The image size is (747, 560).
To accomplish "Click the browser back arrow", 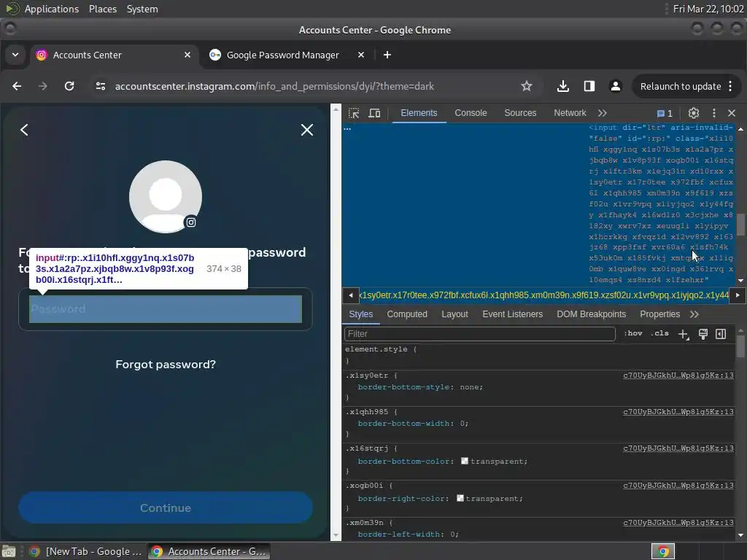I will (x=17, y=86).
